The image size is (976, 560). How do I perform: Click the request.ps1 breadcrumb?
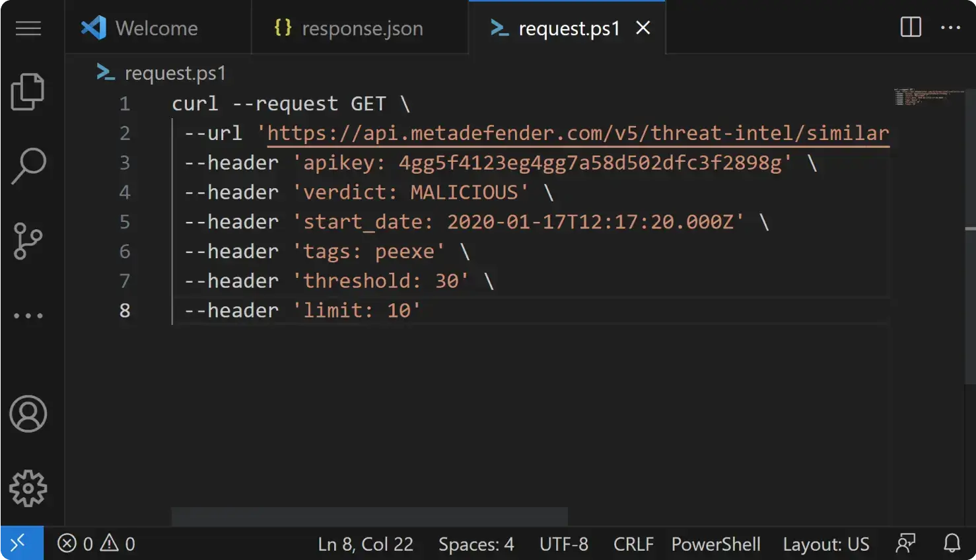point(162,73)
